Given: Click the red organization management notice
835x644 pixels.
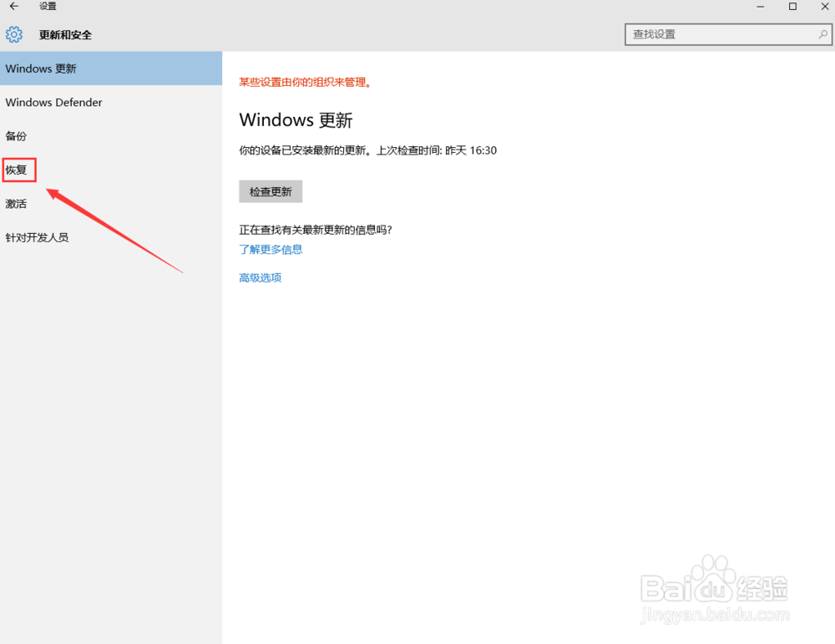Looking at the screenshot, I should (305, 82).
